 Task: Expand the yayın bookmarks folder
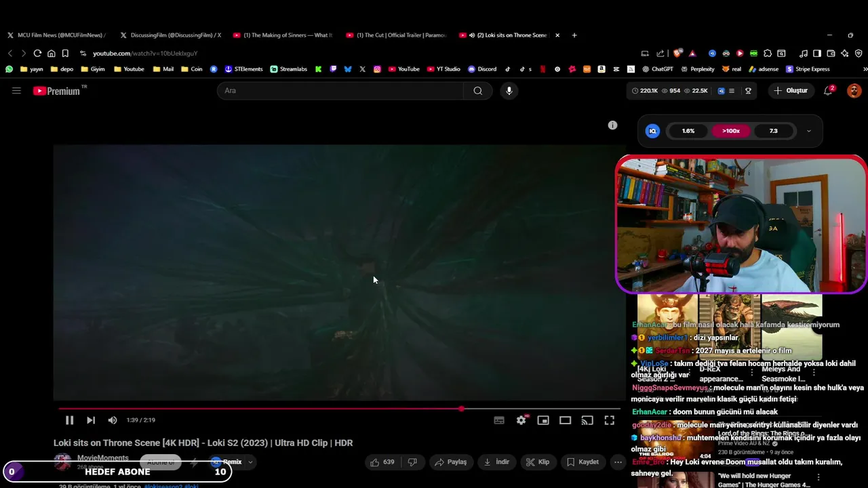coord(32,69)
